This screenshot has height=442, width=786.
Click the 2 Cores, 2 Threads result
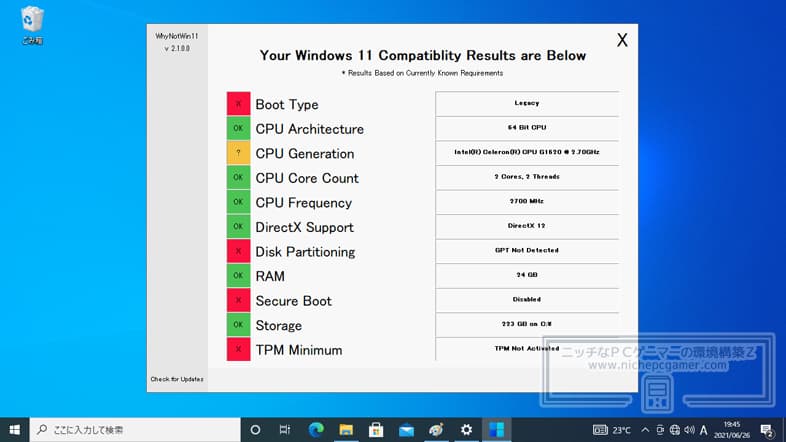coord(527,177)
